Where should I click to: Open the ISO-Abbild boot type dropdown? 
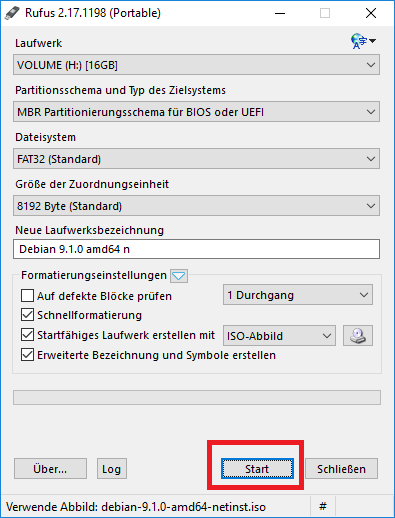279,335
